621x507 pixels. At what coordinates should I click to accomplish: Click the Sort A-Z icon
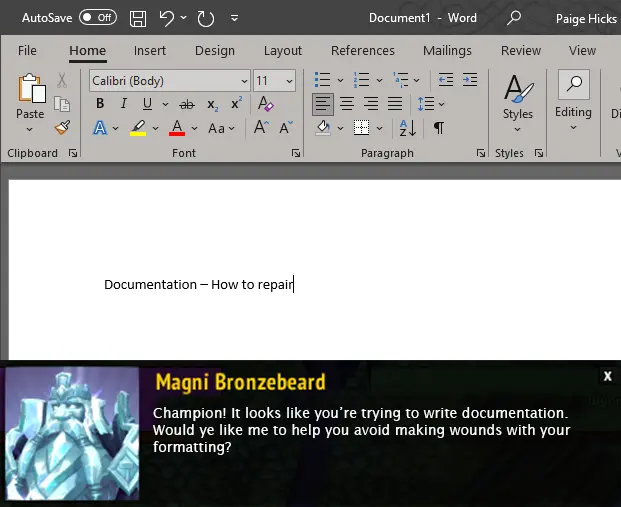pos(408,128)
